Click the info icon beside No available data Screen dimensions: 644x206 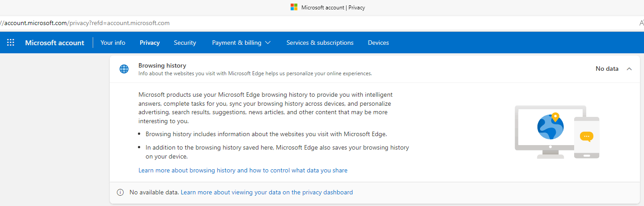120,193
